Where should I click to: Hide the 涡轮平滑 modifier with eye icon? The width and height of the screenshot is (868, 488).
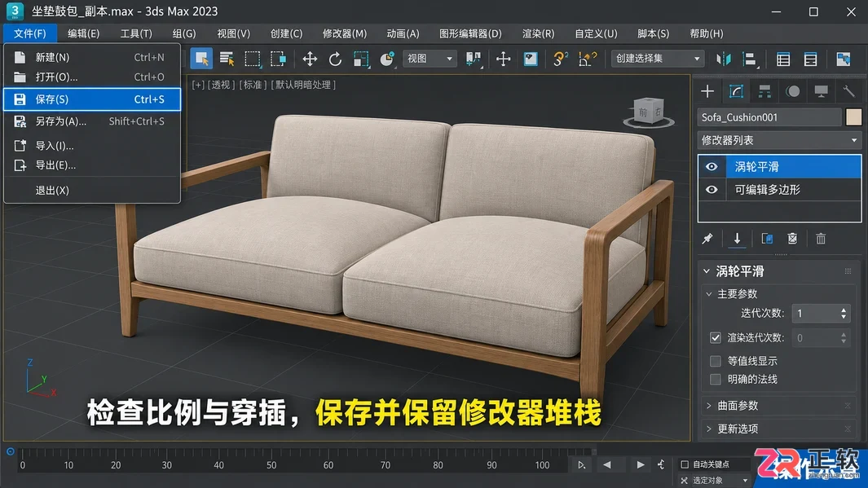[712, 166]
